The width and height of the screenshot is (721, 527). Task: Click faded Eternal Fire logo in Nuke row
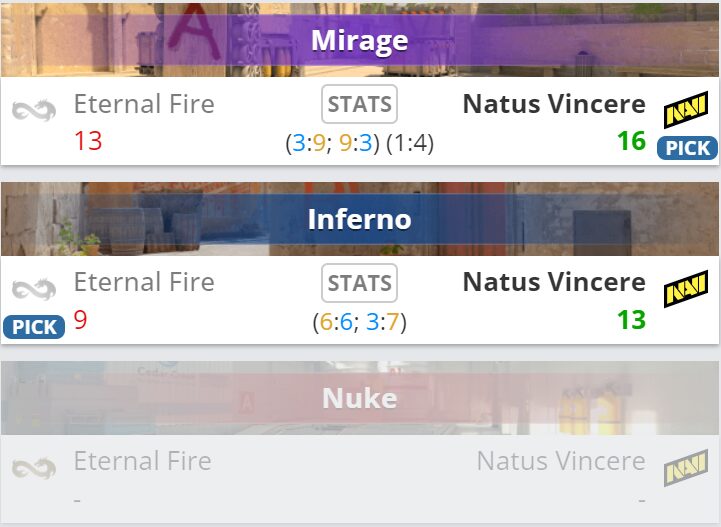[34, 467]
